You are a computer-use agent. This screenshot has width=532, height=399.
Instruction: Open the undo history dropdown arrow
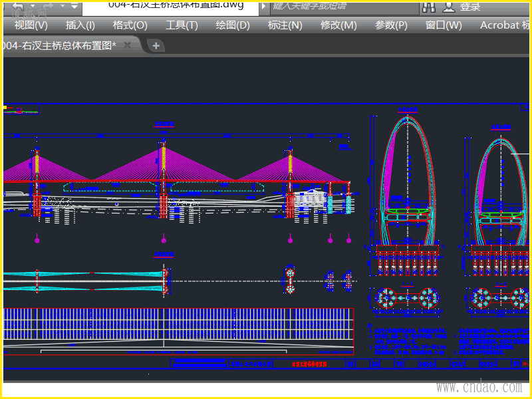(33, 6)
